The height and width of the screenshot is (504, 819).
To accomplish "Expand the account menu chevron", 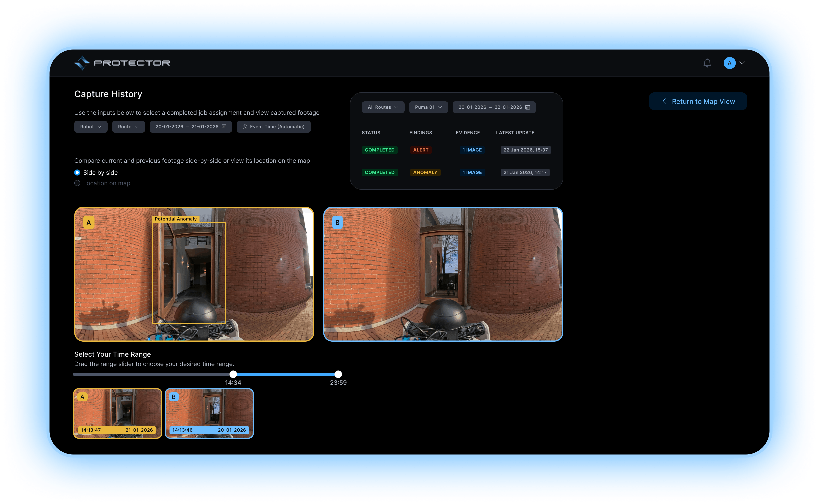I will (x=742, y=63).
